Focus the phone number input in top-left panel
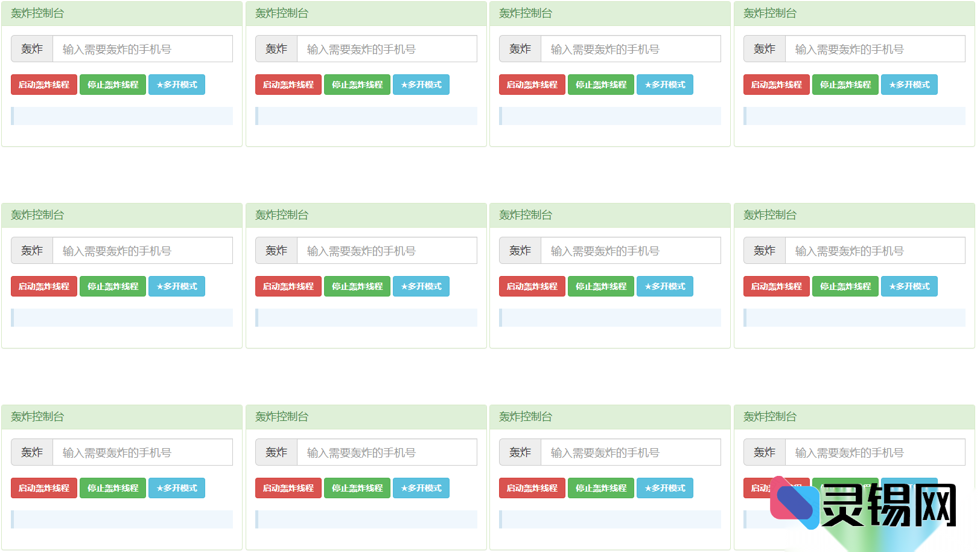Viewport: 980px width, 552px height. pyautogui.click(x=142, y=49)
